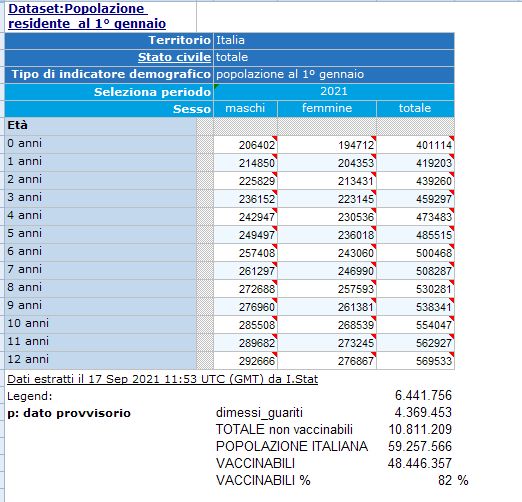522x502 pixels.
Task: Select totale value 401114
Action: point(415,145)
